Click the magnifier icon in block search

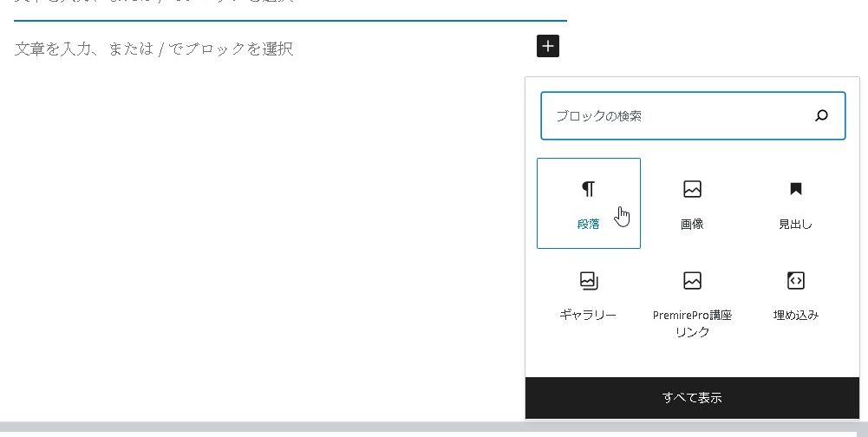821,116
